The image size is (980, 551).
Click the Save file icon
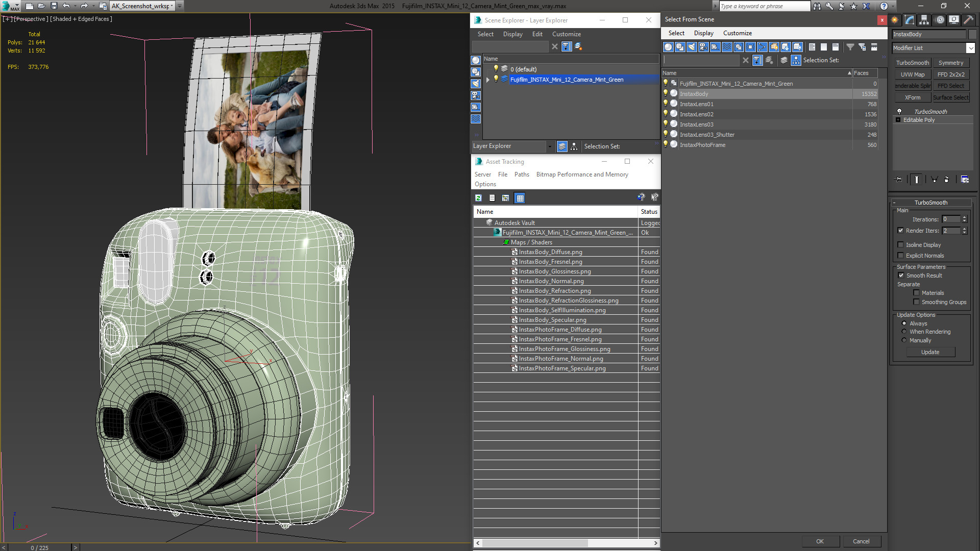(x=54, y=6)
